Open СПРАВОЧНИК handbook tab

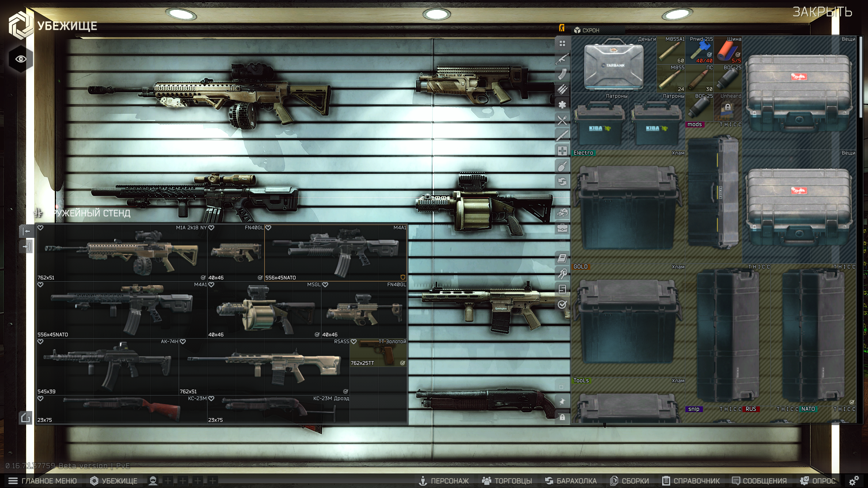[x=691, y=481]
